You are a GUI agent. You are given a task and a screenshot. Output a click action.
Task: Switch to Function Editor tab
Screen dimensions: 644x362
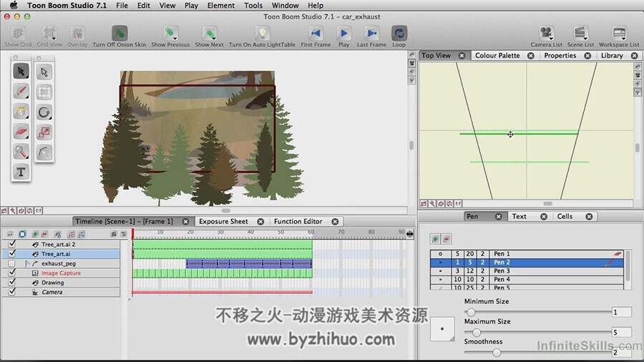coord(298,221)
